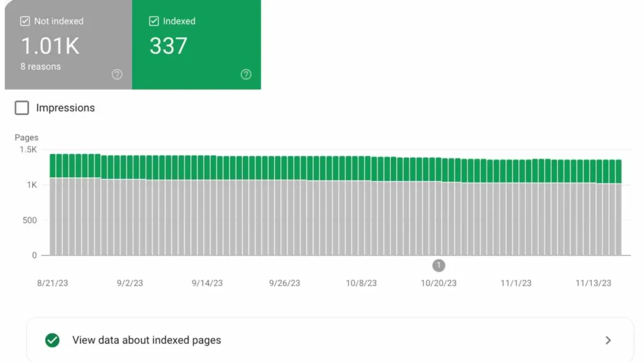This screenshot has height=362, width=644.
Task: Click the help icon on Indexed card
Action: 246,74
